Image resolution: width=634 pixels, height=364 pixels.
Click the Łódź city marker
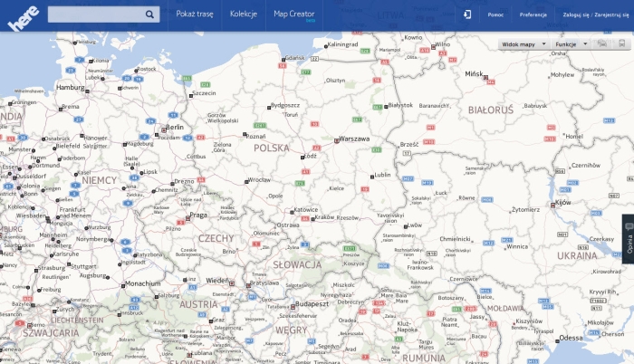302,158
